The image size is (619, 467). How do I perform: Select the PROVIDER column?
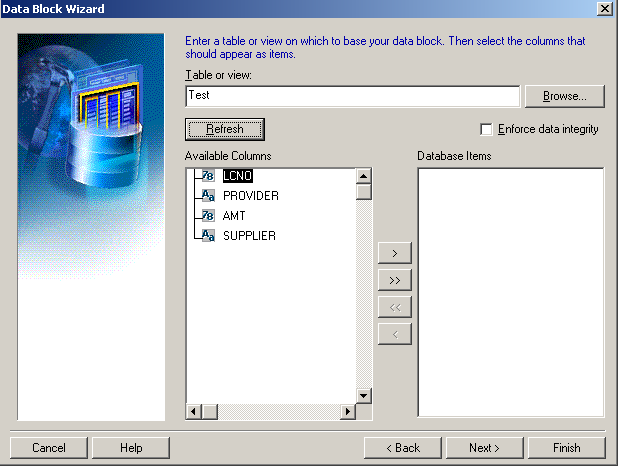[x=251, y=196]
